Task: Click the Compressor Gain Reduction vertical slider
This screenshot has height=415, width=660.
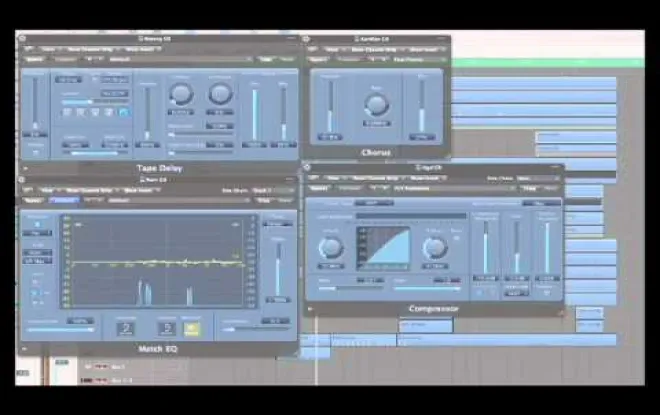Action: click(485, 247)
